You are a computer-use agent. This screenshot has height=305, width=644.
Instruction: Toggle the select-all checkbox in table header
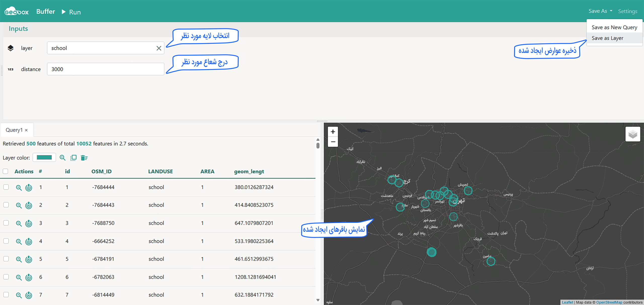pyautogui.click(x=6, y=171)
